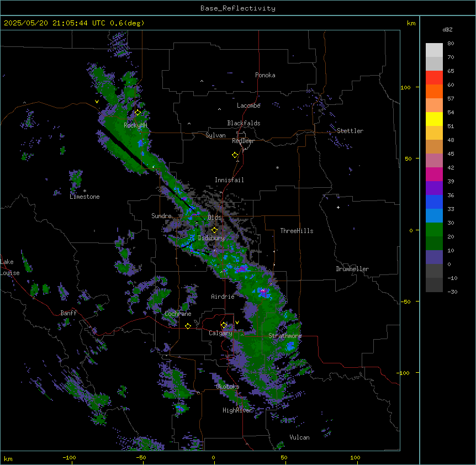Click the km unit label at bottom left
Image resolution: width=476 pixels, height=465 pixels.
[8, 459]
